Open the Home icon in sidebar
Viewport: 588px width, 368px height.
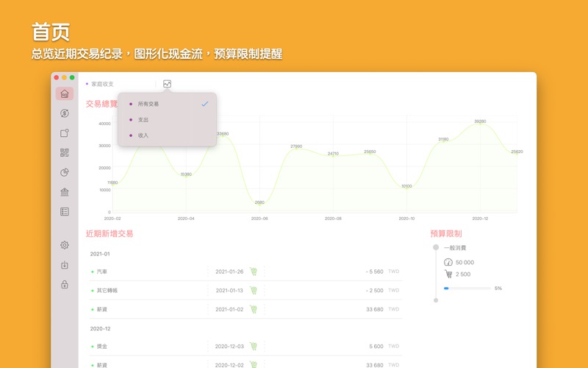65,93
